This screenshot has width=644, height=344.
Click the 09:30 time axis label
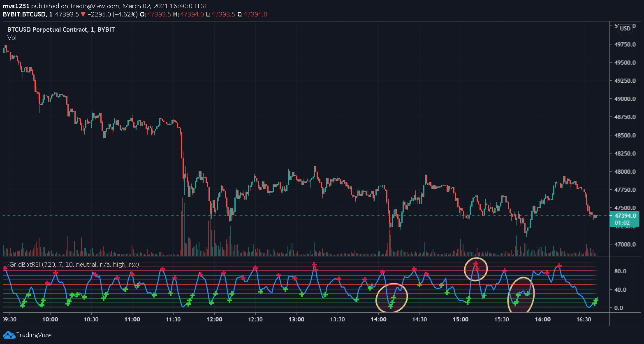coord(9,319)
